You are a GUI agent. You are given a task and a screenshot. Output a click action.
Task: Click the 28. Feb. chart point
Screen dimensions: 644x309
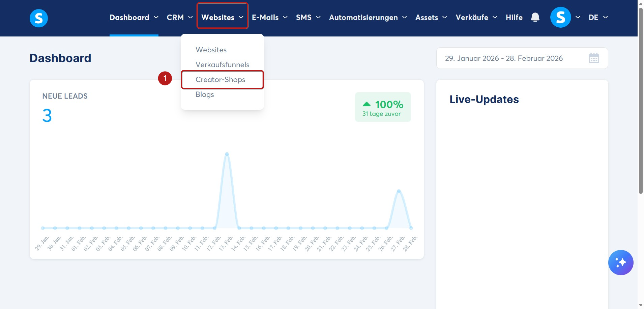[411, 228]
